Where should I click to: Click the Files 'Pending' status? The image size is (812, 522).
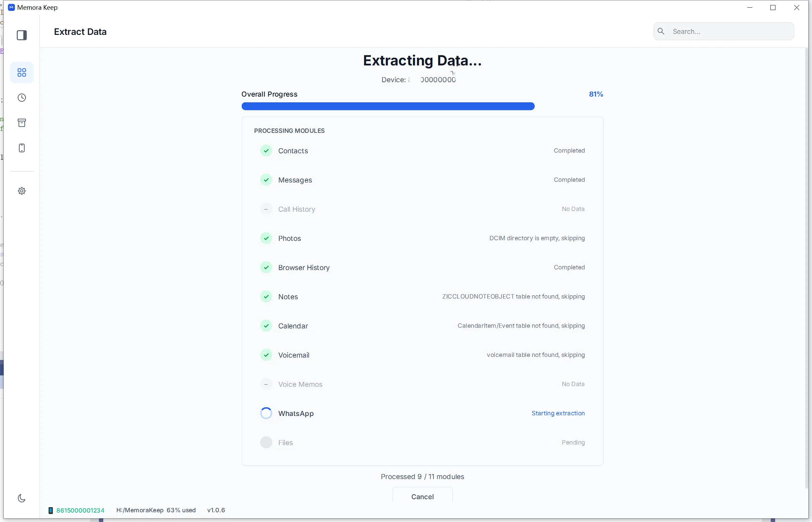click(x=573, y=442)
